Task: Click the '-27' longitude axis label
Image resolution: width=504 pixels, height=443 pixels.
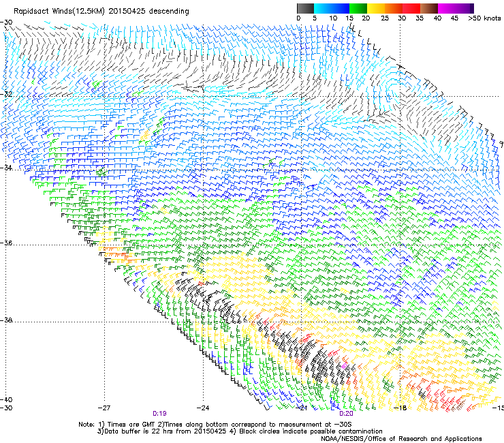Action: coord(104,408)
